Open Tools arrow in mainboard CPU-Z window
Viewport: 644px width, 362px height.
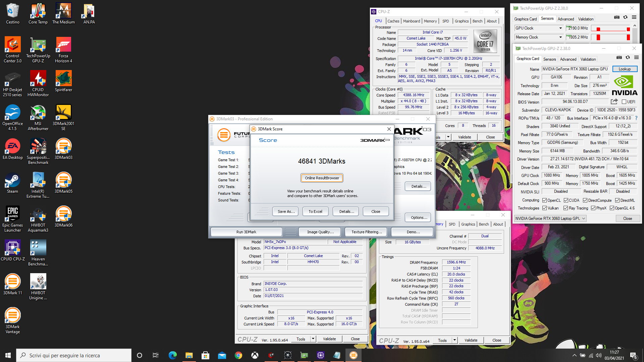(x=313, y=339)
